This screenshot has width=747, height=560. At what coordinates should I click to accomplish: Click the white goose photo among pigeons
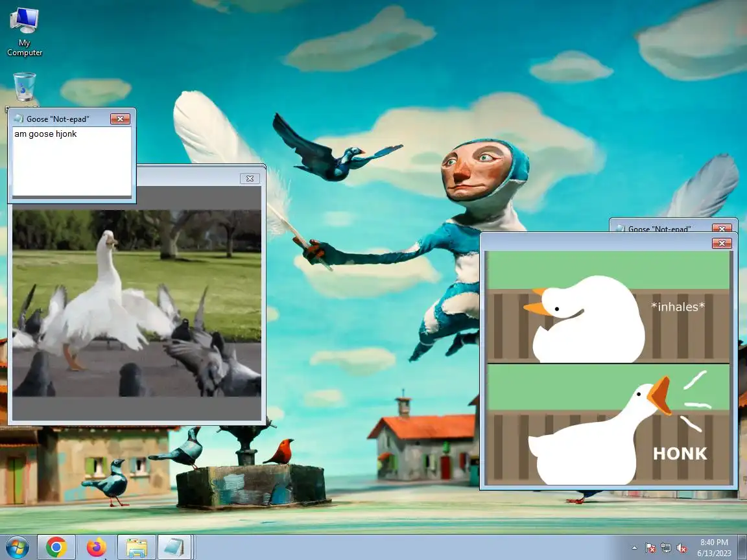[x=137, y=303]
